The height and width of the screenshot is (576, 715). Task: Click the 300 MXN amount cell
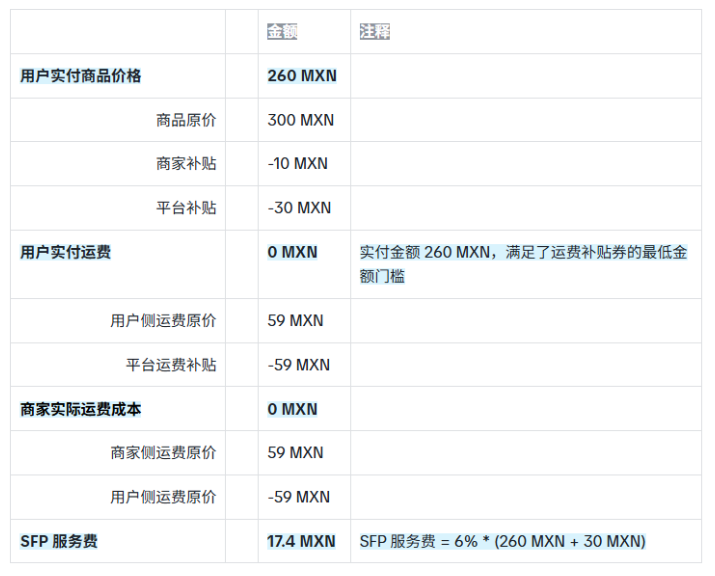pyautogui.click(x=301, y=120)
